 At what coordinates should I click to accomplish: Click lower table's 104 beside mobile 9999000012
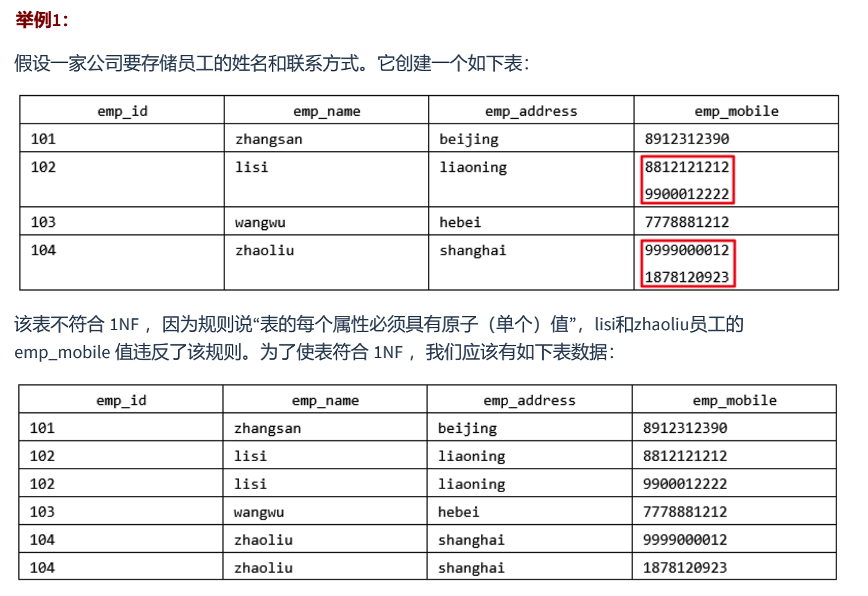pyautogui.click(x=42, y=540)
